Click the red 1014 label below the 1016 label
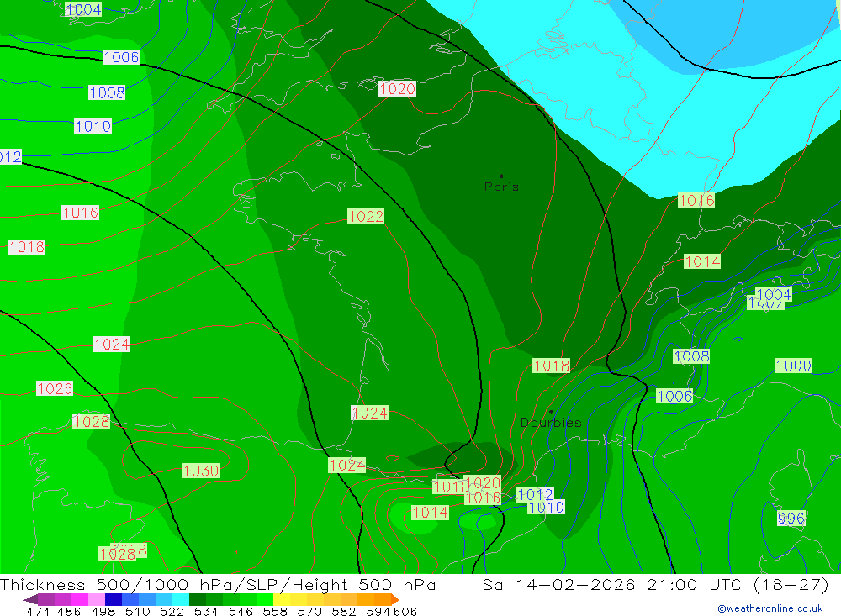This screenshot has height=616, width=841. pos(702,261)
